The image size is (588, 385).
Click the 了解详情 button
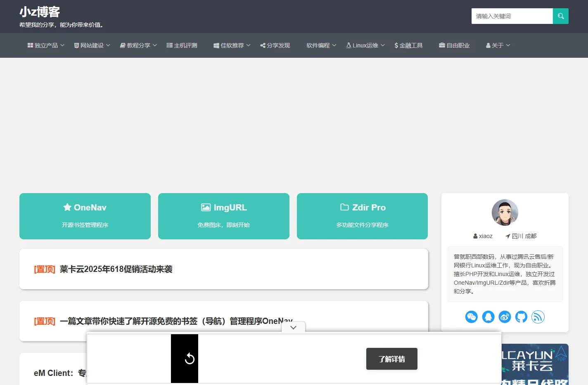point(391,359)
